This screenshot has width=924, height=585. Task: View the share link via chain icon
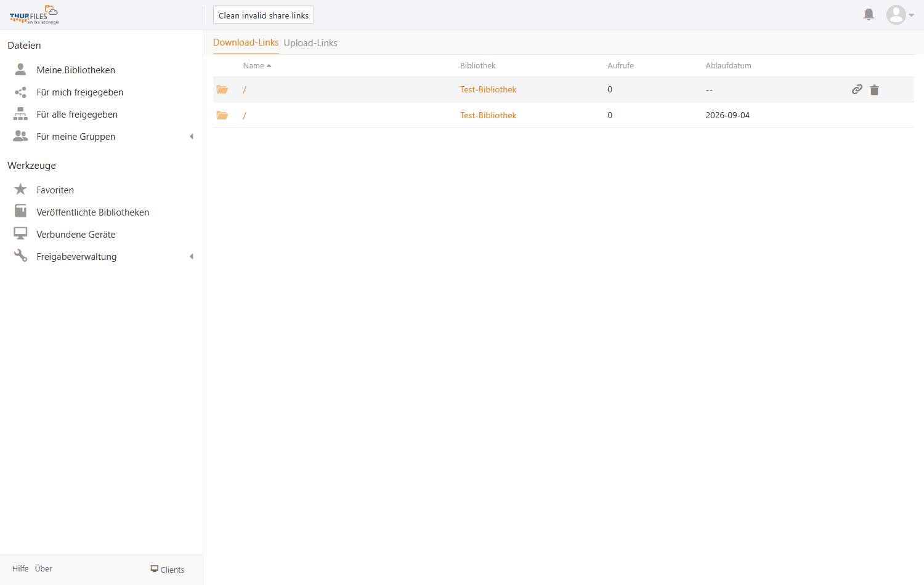pos(857,89)
